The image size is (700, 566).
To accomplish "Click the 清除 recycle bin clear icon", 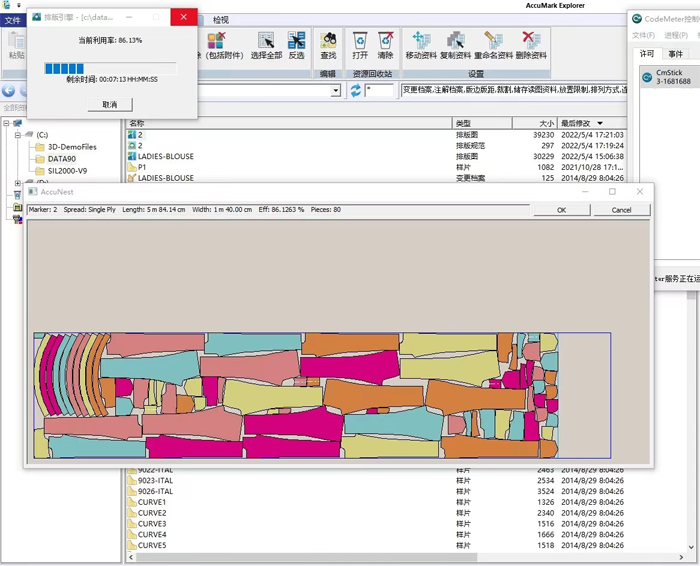I will coord(386,40).
